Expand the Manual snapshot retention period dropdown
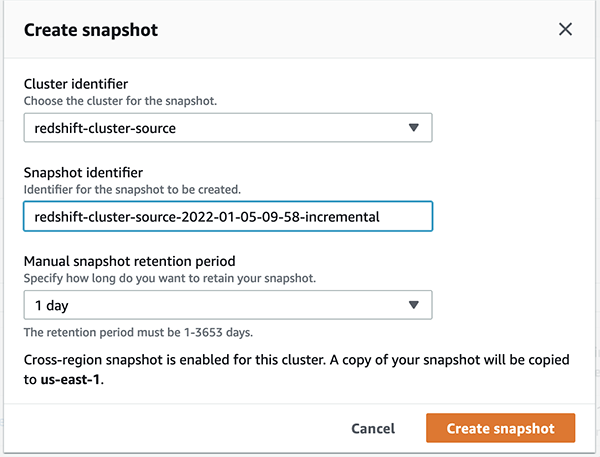Image resolution: width=600 pixels, height=457 pixels. [228, 305]
